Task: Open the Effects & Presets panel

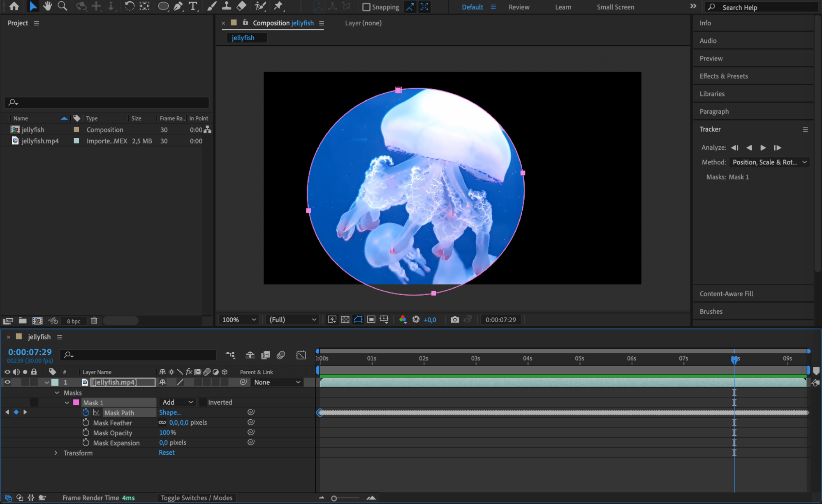Action: (724, 76)
